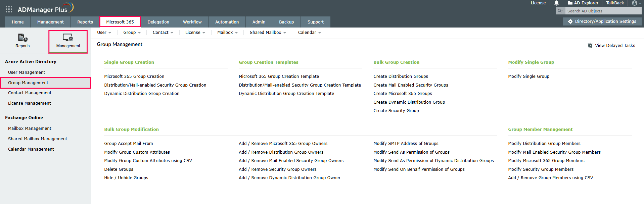The image size is (644, 204).
Task: Open User Management in sidebar
Action: (27, 72)
